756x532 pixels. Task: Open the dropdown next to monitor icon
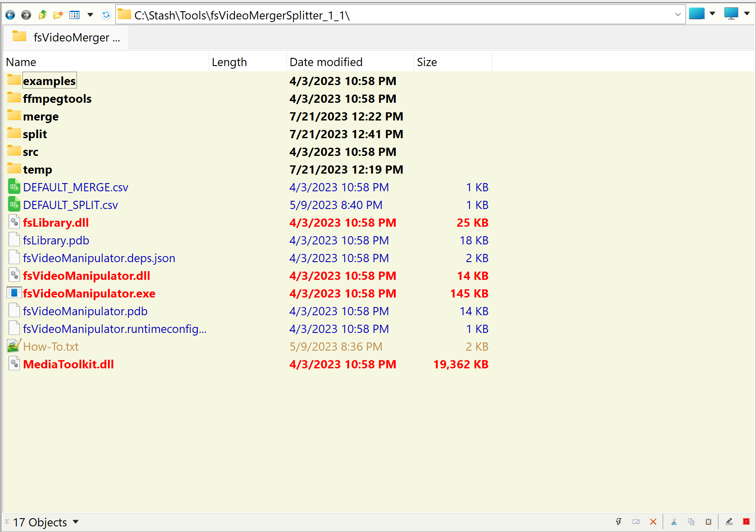[x=747, y=14]
